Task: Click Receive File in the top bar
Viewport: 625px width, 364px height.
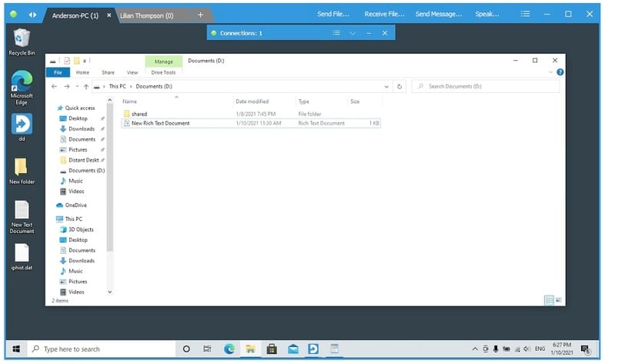Action: tap(386, 15)
